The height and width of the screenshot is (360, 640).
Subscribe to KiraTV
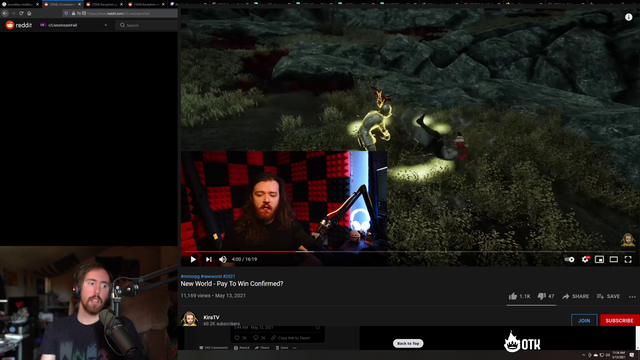619,320
